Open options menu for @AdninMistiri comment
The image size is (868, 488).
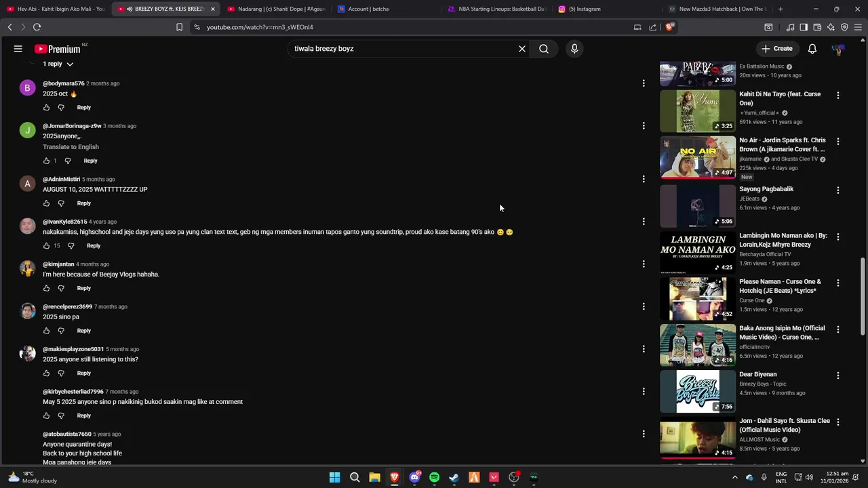[x=644, y=179]
